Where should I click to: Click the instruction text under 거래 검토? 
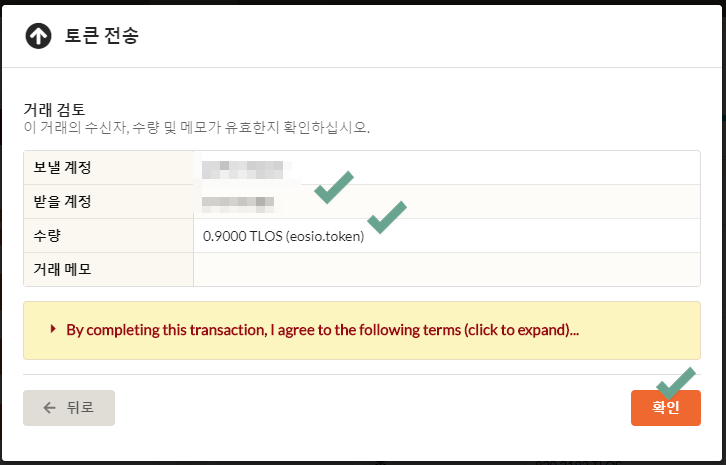196,127
